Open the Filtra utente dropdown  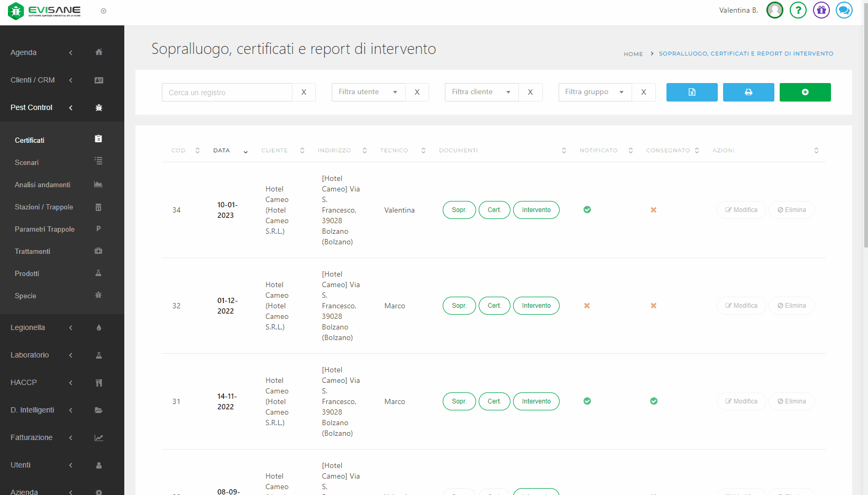[x=368, y=92]
